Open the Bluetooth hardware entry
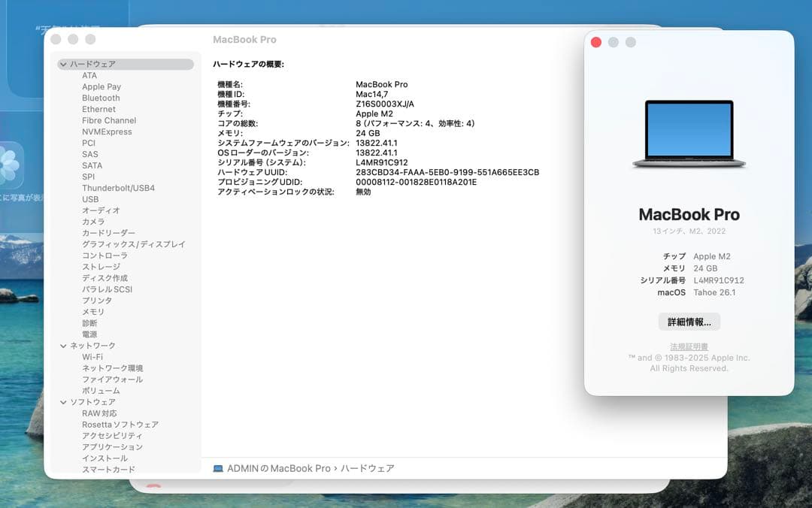 (101, 98)
